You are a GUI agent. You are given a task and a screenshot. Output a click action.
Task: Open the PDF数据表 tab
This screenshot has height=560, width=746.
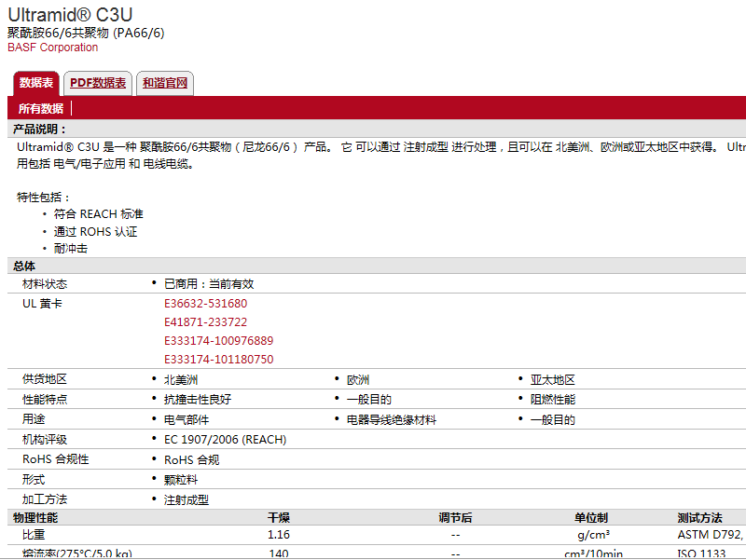point(98,83)
